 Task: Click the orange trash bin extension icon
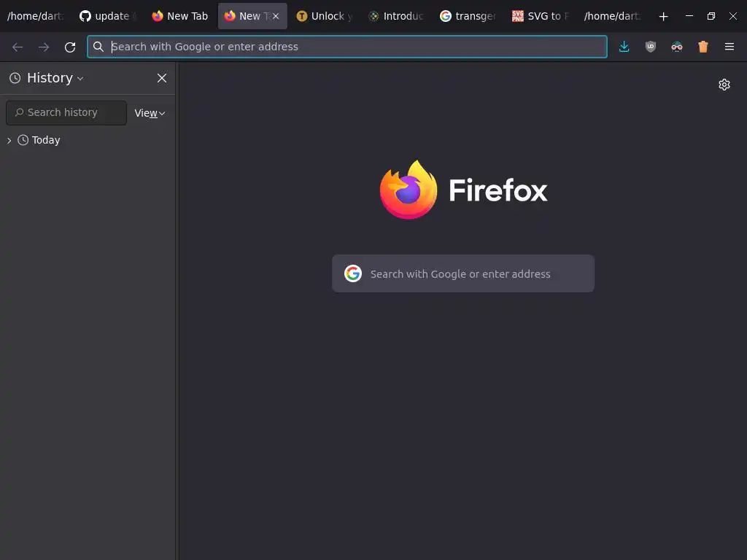[703, 47]
